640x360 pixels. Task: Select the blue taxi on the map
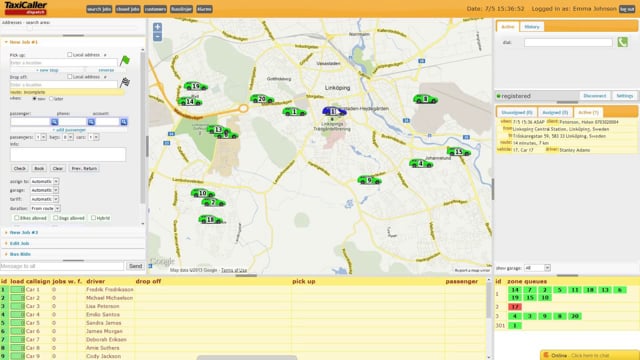coord(334,111)
